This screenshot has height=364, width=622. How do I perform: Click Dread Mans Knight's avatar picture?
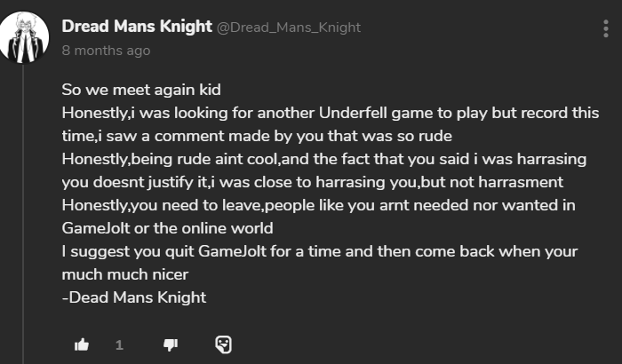coord(23,38)
